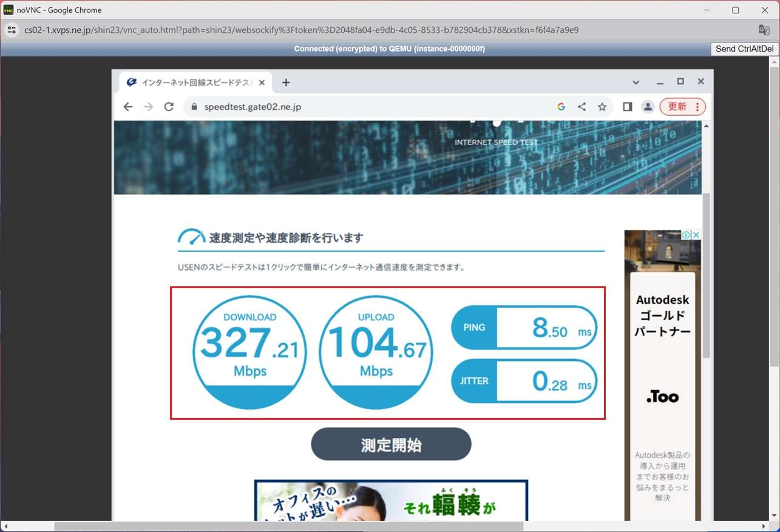Open a new tab with the plus icon
780x532 pixels.
286,82
